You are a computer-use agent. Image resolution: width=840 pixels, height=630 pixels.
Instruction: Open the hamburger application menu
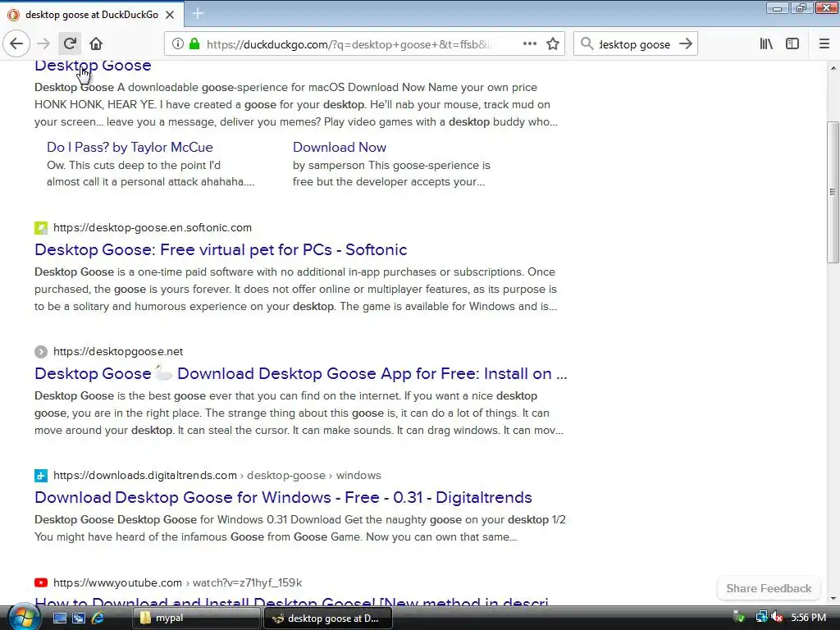click(x=824, y=43)
